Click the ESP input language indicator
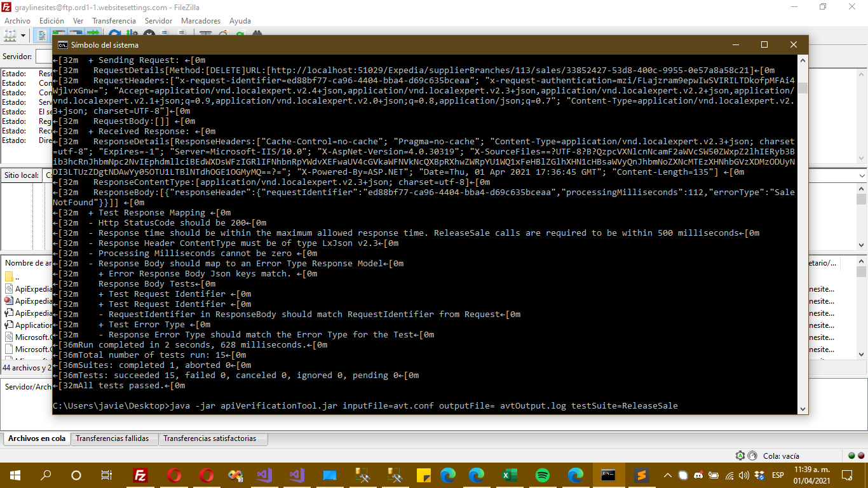 pos(778,475)
